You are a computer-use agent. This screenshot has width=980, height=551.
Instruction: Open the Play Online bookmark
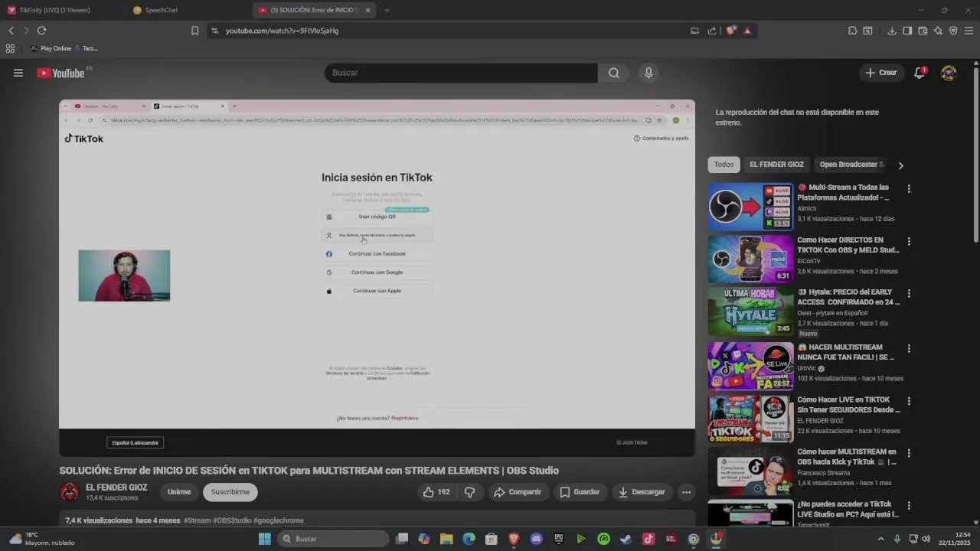51,48
